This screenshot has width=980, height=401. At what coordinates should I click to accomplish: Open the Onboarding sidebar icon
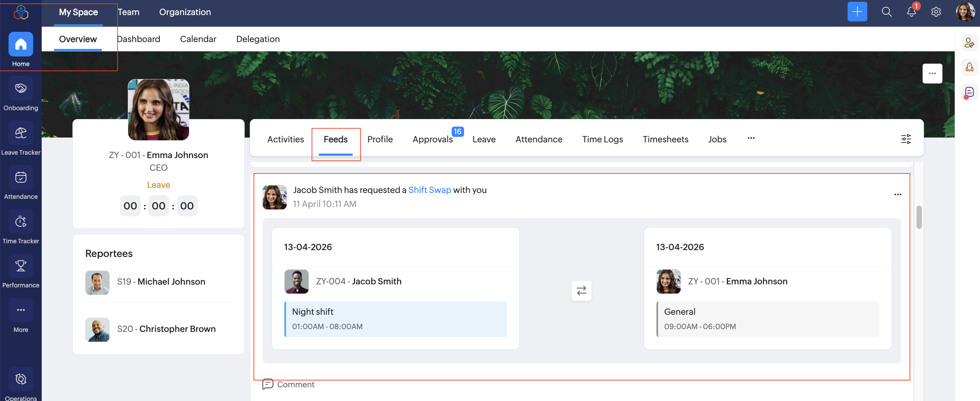[21, 89]
